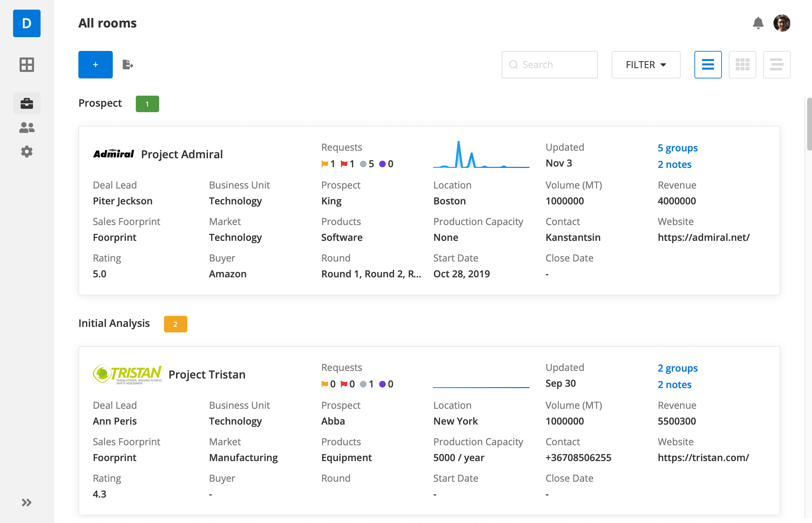Open the settings gear in sidebar

click(27, 152)
